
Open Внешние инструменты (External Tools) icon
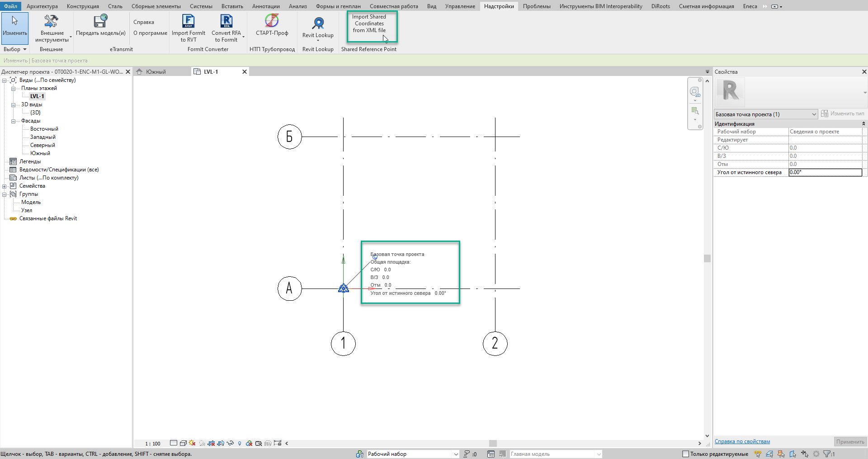click(51, 21)
